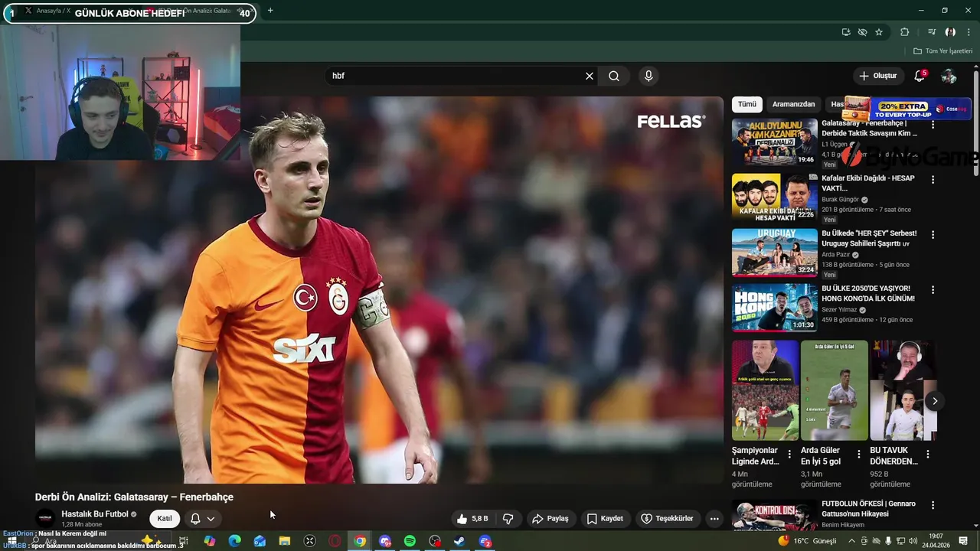Bookmark this page with the star icon
Viewport: 980px width, 551px height.
coord(879,32)
